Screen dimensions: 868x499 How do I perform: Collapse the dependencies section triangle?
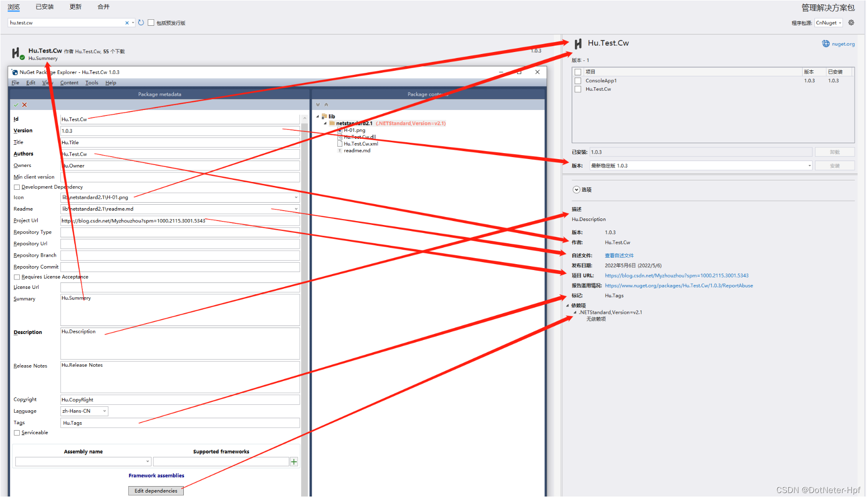click(x=568, y=306)
